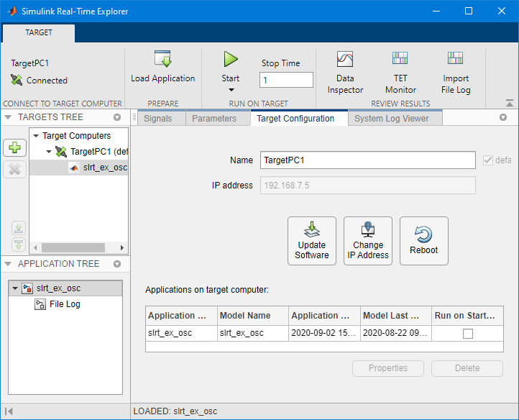This screenshot has width=519, height=420.
Task: Click the File Log icon in Application Tree
Action: coord(40,304)
